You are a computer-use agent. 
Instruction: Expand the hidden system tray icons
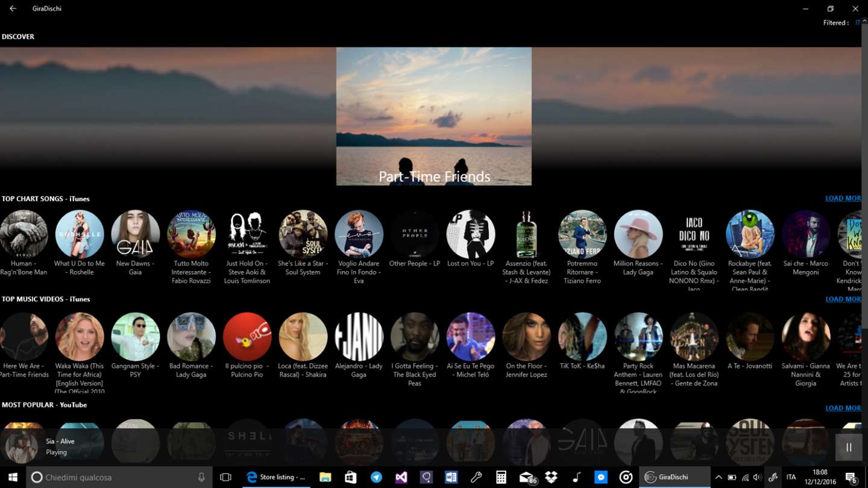(719, 477)
